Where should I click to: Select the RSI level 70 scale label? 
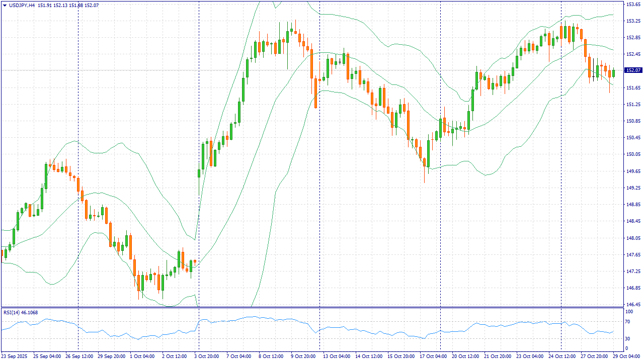click(627, 321)
